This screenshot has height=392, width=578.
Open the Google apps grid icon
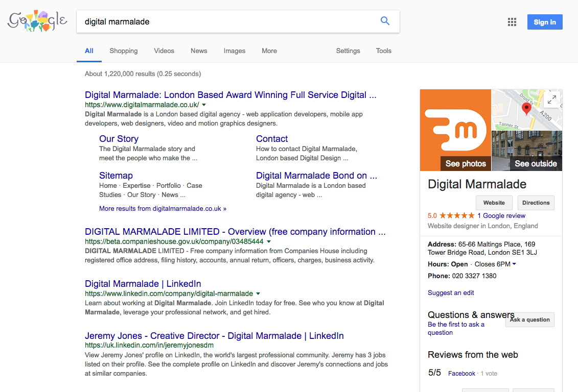(512, 22)
